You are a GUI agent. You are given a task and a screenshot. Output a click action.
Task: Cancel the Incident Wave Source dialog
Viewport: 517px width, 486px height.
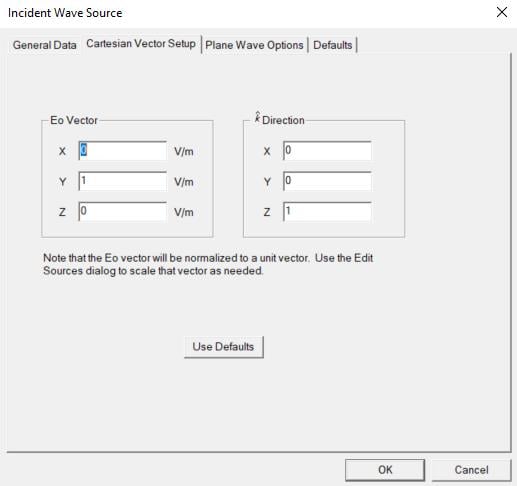click(x=471, y=470)
